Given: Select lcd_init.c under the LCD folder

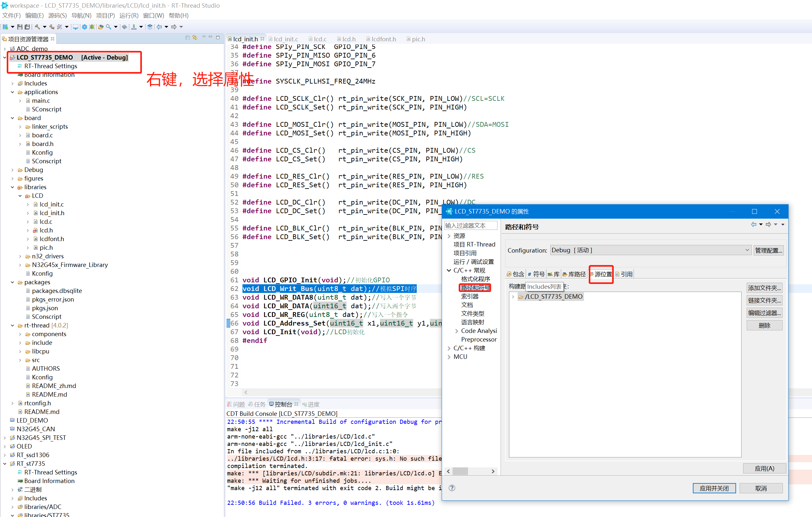Looking at the screenshot, I should pos(51,205).
